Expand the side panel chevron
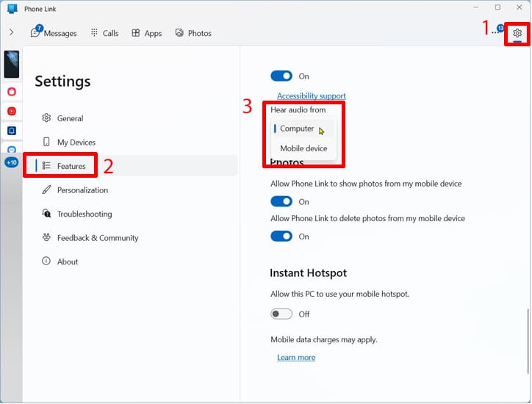This screenshot has height=404, width=532. pos(12,32)
